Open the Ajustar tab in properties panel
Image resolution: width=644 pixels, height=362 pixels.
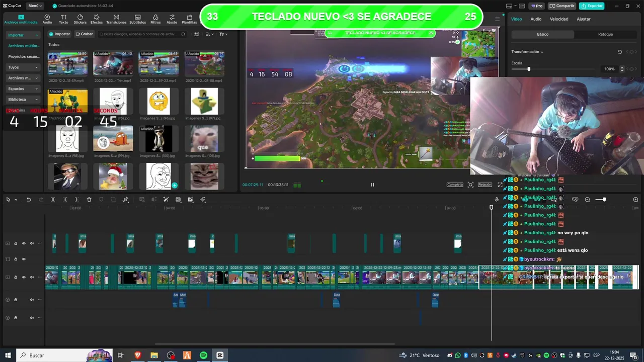(584, 19)
